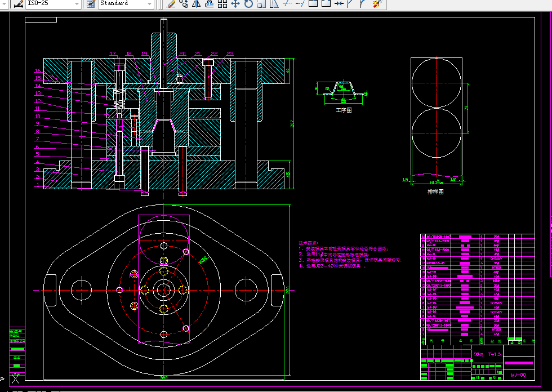Image resolution: width=552 pixels, height=392 pixels.
Task: Select the Mirror tool
Action: (x=197, y=4)
